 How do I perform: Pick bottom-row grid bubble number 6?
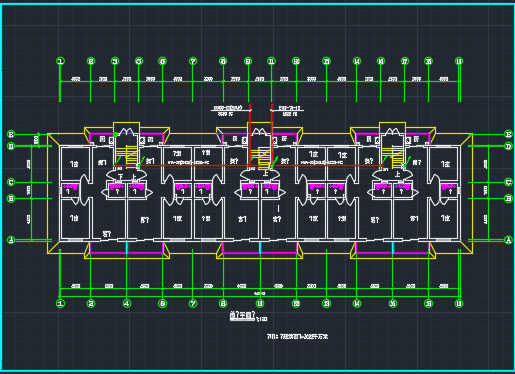[163, 303]
